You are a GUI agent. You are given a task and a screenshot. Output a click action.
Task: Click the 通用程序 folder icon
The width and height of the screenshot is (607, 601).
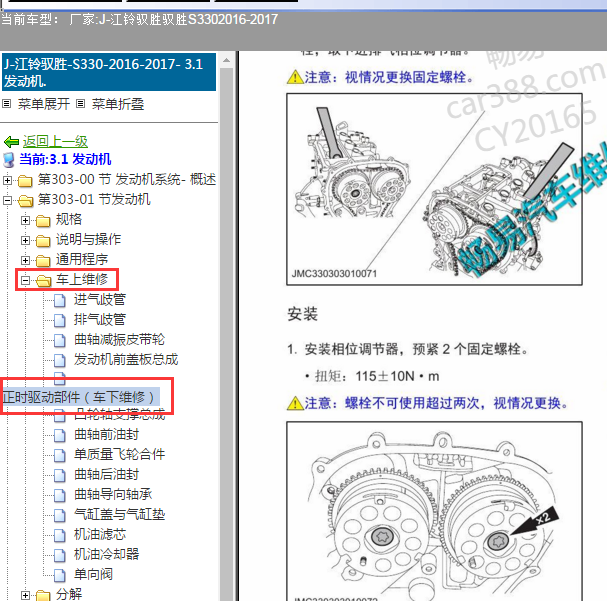coord(43,261)
